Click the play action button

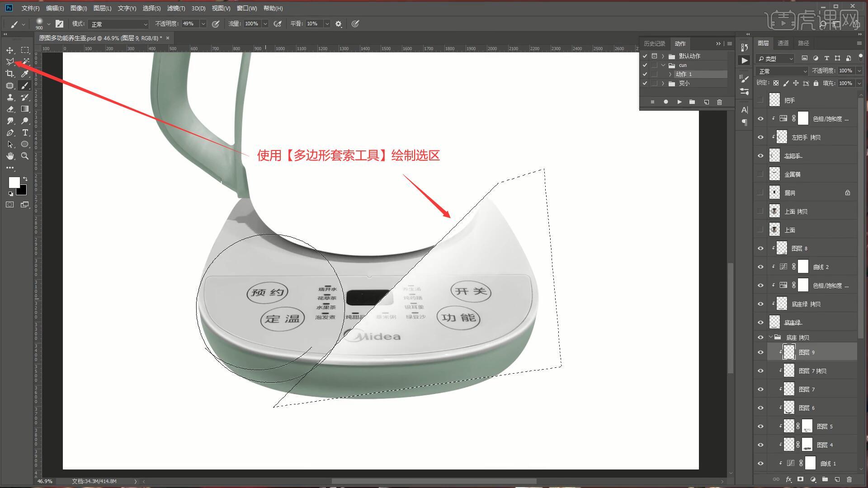click(x=679, y=102)
